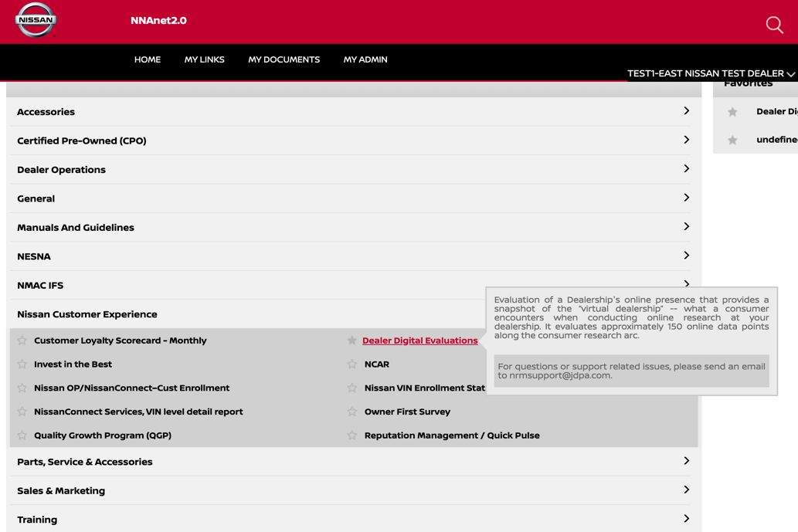Click the Accessories section title
Viewport: 798px width, 532px height.
[46, 112]
